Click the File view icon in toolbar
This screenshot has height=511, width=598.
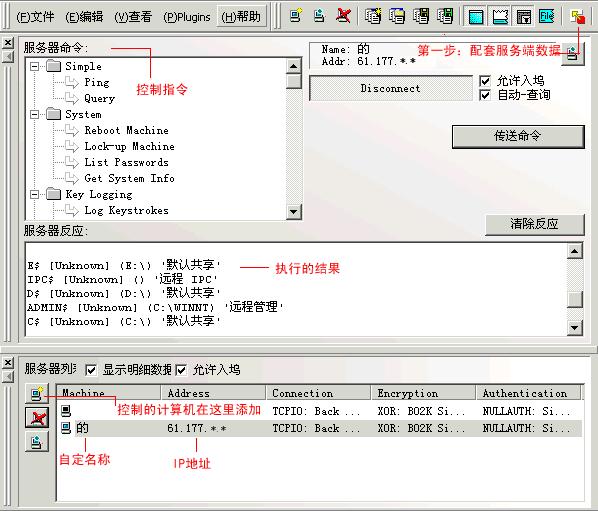click(x=546, y=17)
